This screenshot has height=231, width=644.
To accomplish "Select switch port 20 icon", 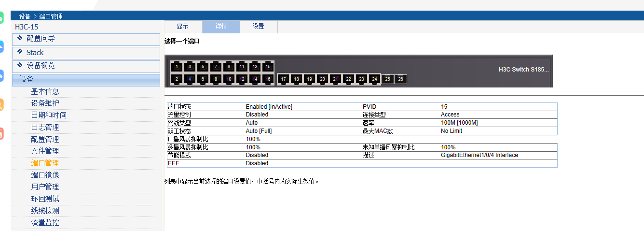I will pyautogui.click(x=323, y=79).
